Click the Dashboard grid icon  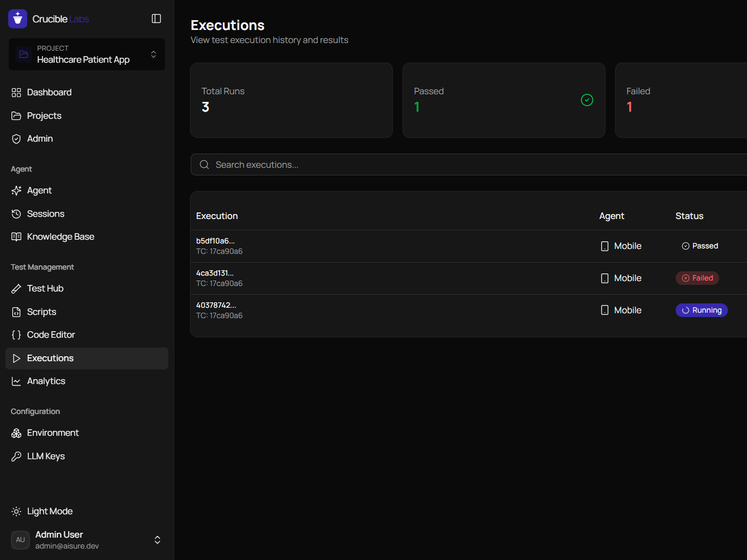16,93
